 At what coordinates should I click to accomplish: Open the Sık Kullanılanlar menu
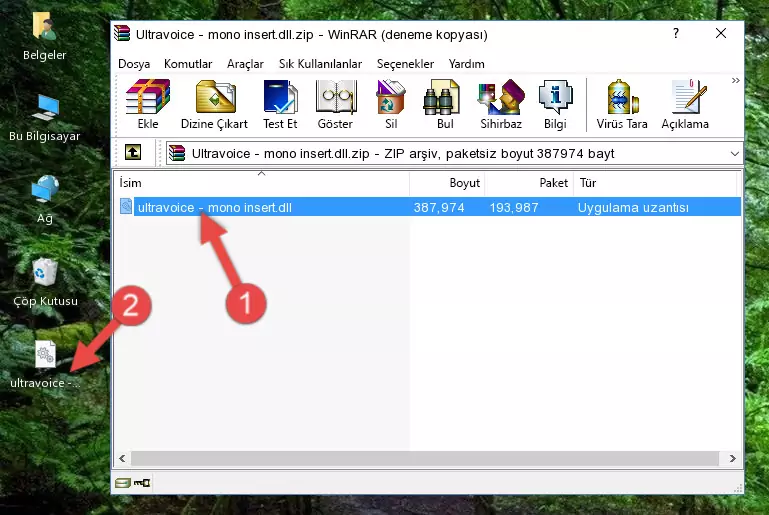[x=320, y=64]
